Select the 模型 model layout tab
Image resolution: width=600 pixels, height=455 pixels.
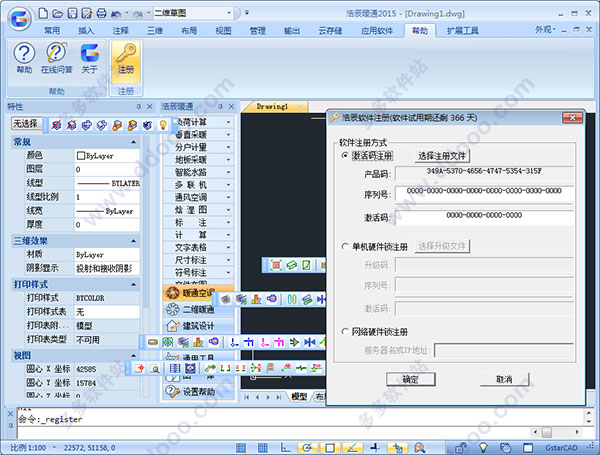[299, 396]
